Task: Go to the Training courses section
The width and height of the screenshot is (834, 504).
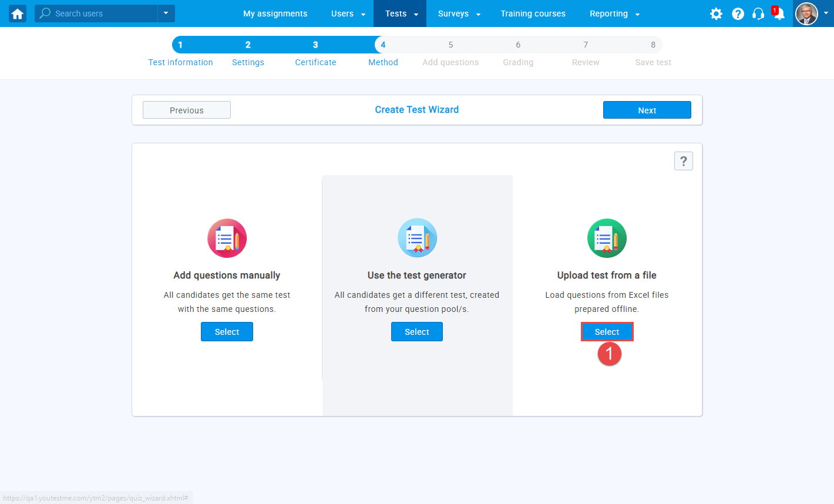Action: [533, 13]
